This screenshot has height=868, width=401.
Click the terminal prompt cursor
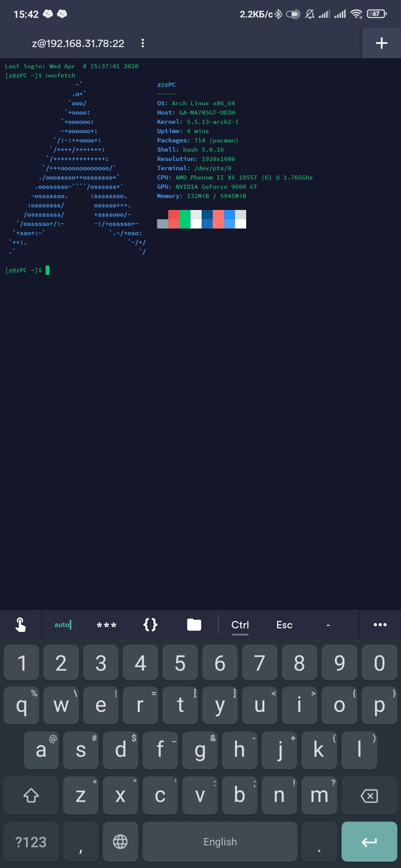click(48, 270)
